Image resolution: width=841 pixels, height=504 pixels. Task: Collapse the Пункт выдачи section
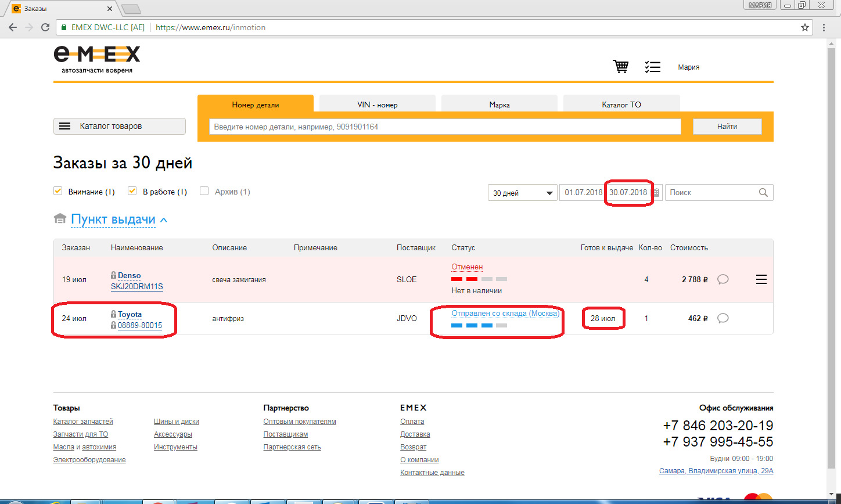click(x=164, y=220)
